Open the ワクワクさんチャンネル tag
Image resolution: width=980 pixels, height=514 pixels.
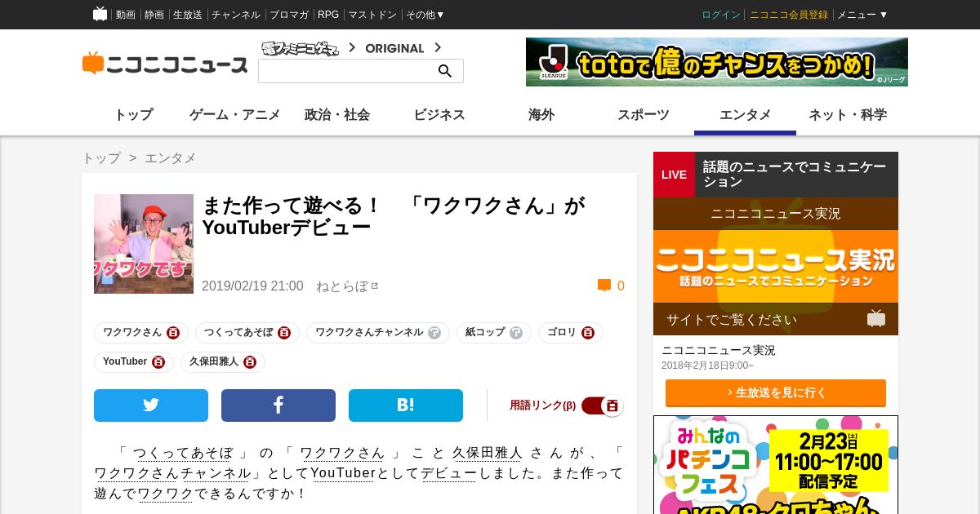[x=378, y=333]
